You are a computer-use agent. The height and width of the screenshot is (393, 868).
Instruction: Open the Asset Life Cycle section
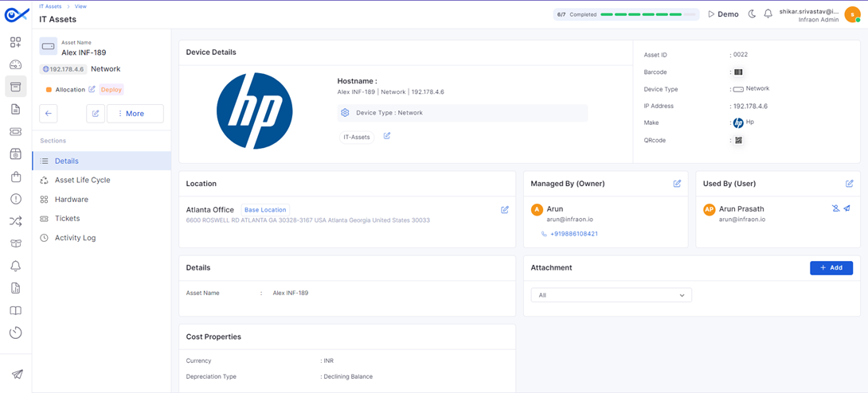click(x=82, y=181)
